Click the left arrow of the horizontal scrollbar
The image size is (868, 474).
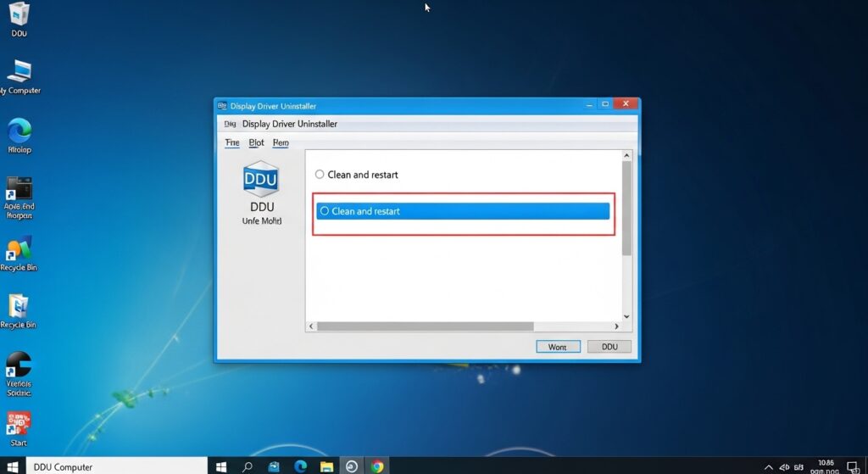311,326
